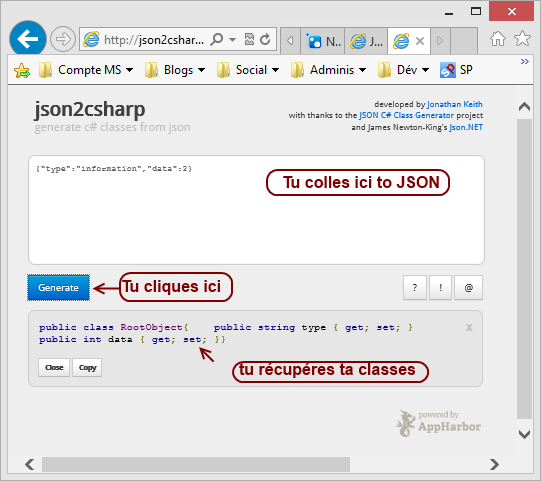This screenshot has width=541, height=481.
Task: Click the Generate button
Action: click(x=59, y=288)
